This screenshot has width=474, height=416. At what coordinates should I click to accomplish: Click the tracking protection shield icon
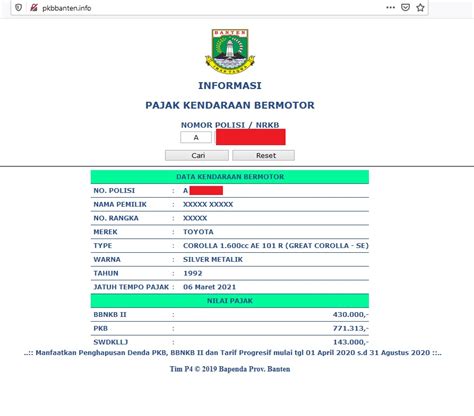click(x=18, y=8)
